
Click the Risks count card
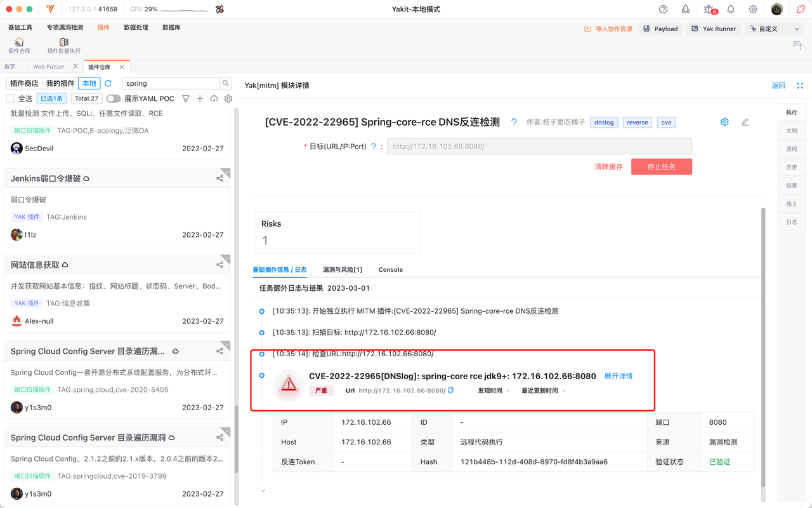[337, 232]
